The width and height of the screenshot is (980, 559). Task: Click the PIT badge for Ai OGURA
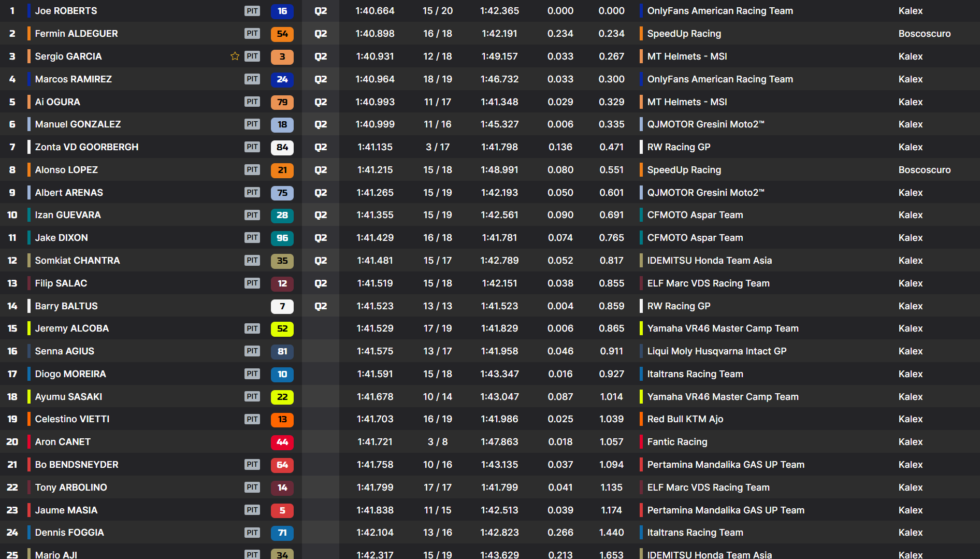click(x=252, y=102)
